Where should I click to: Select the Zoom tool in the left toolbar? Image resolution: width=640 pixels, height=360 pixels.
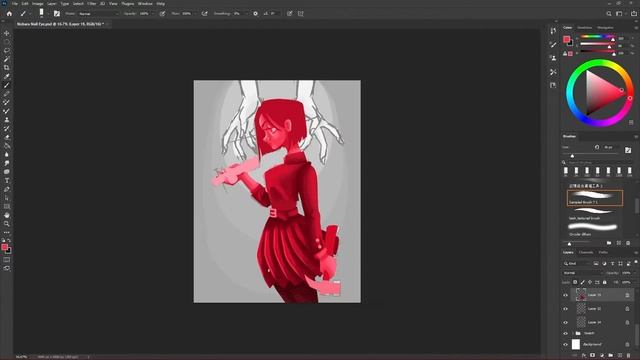[7, 224]
